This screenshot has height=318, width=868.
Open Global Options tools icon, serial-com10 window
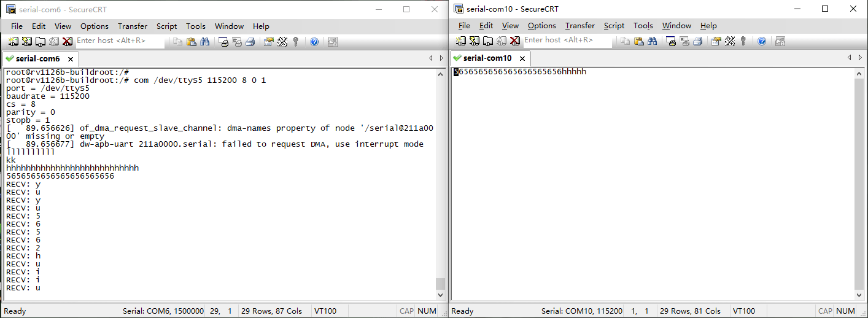click(730, 41)
